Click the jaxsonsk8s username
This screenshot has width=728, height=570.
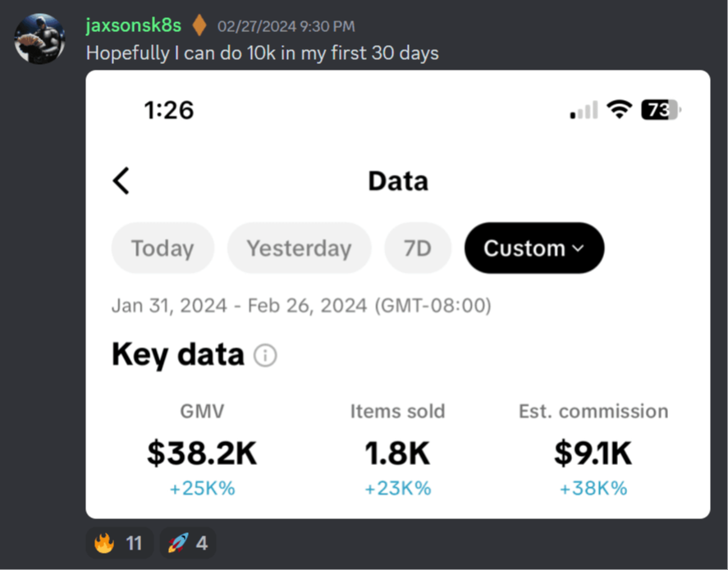click(133, 25)
